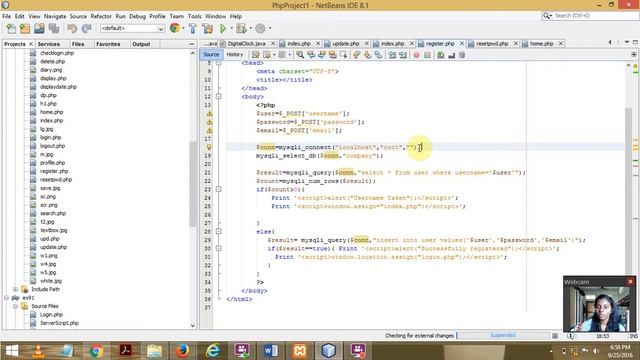Open the Tools menu

point(195,16)
